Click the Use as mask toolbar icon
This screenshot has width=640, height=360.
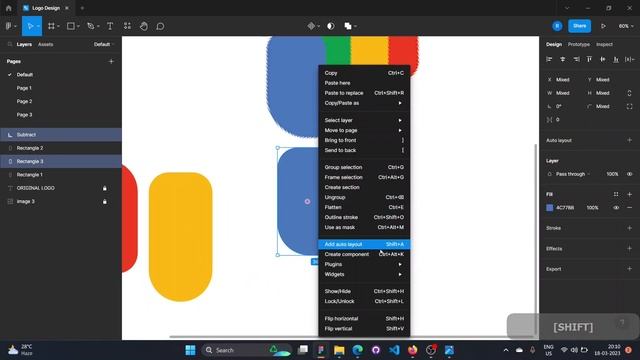[331, 26]
